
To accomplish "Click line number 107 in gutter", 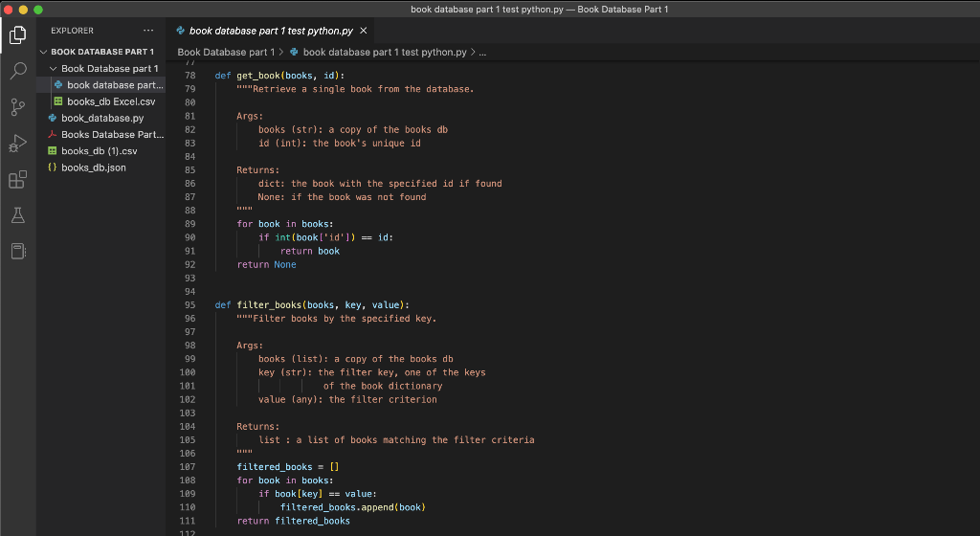I will click(x=188, y=467).
